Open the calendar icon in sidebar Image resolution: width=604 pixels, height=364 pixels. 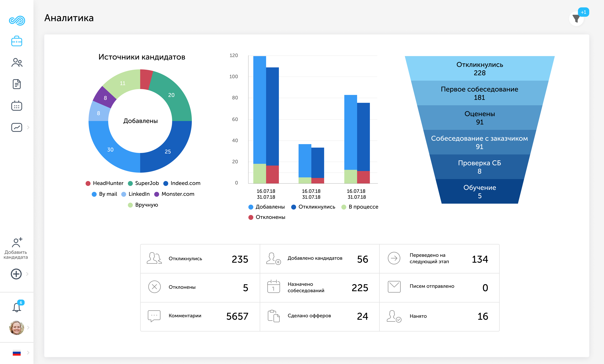17,106
